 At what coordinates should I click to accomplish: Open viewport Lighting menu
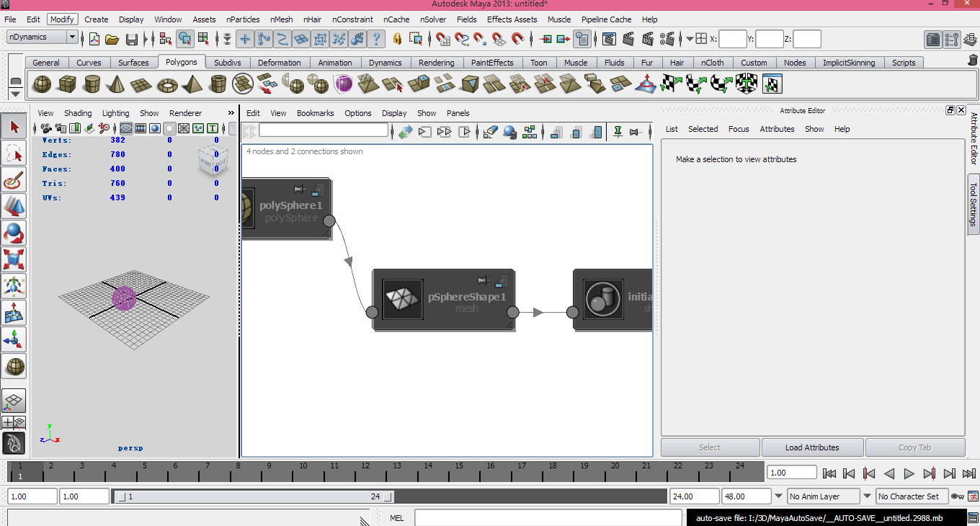click(115, 113)
